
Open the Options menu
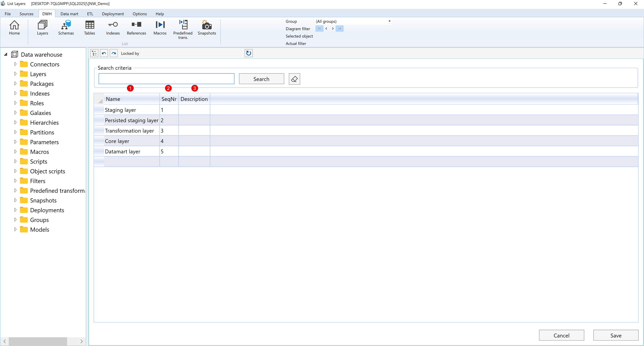[x=140, y=14]
